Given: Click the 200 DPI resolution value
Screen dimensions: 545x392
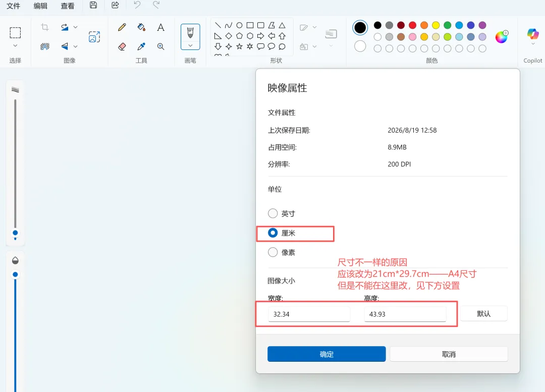Looking at the screenshot, I should click(399, 164).
